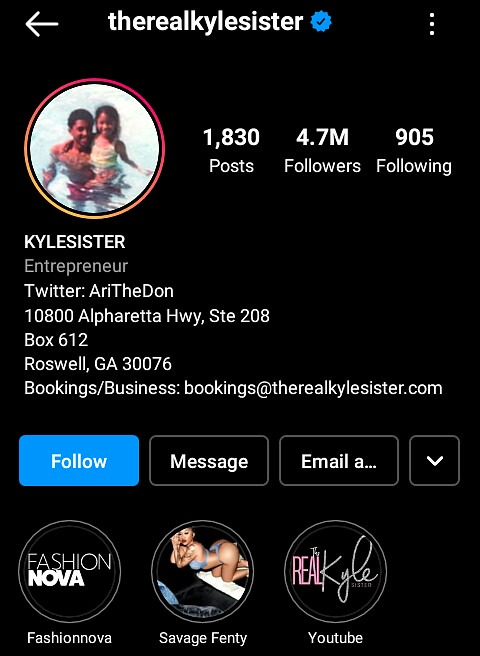
Task: Open the Youtube story highlight
Action: coord(335,571)
